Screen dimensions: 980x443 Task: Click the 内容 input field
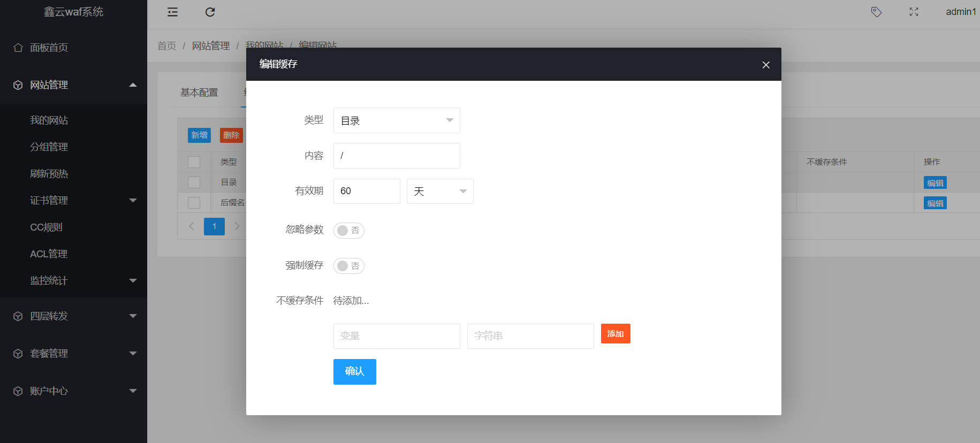coord(397,156)
